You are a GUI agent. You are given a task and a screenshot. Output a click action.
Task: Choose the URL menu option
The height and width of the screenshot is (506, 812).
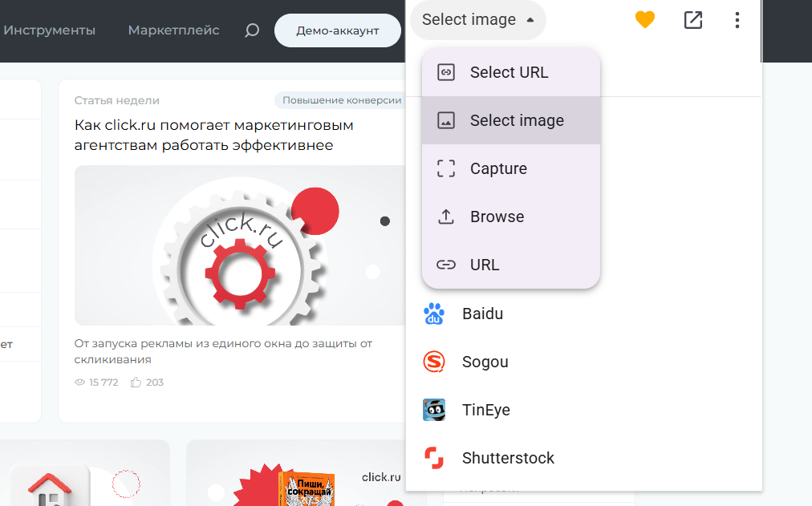tap(484, 265)
